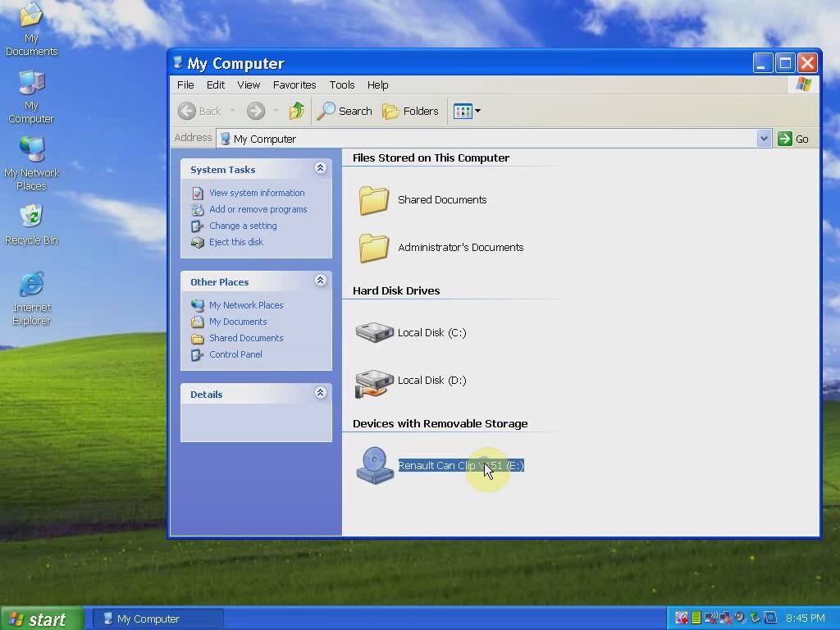Click Eject this disk link
840x630 pixels.
tap(235, 242)
